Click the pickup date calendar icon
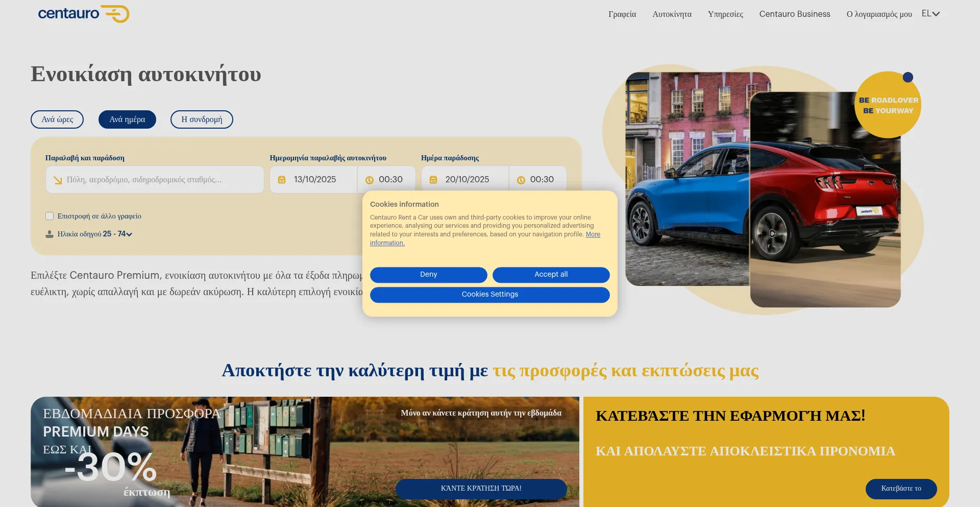Image resolution: width=980 pixels, height=507 pixels. point(282,180)
